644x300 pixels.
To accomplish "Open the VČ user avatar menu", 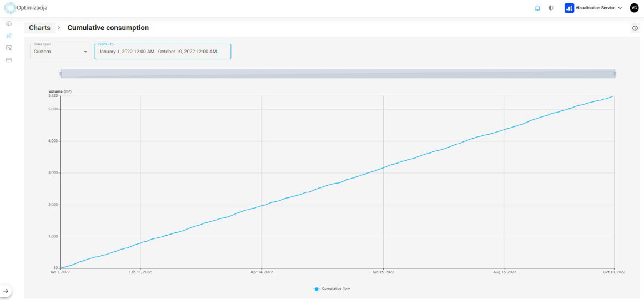I will click(x=635, y=8).
